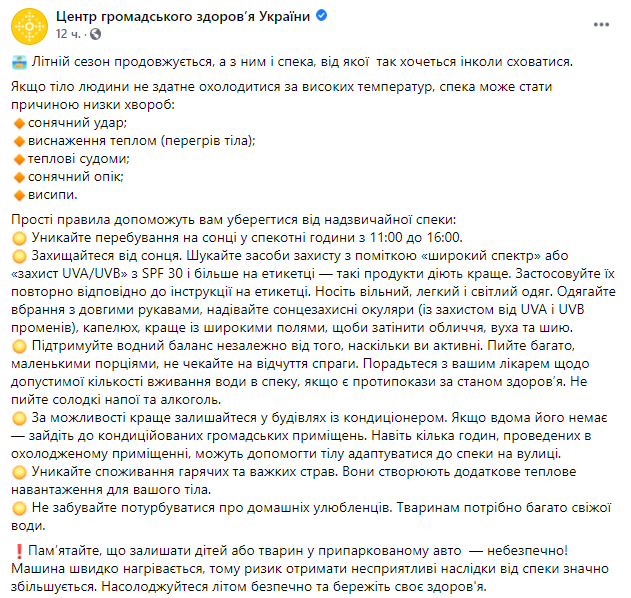The height and width of the screenshot is (598, 631).
Task: Click the yellow circle before Уникайте споживання
Action: [20, 472]
